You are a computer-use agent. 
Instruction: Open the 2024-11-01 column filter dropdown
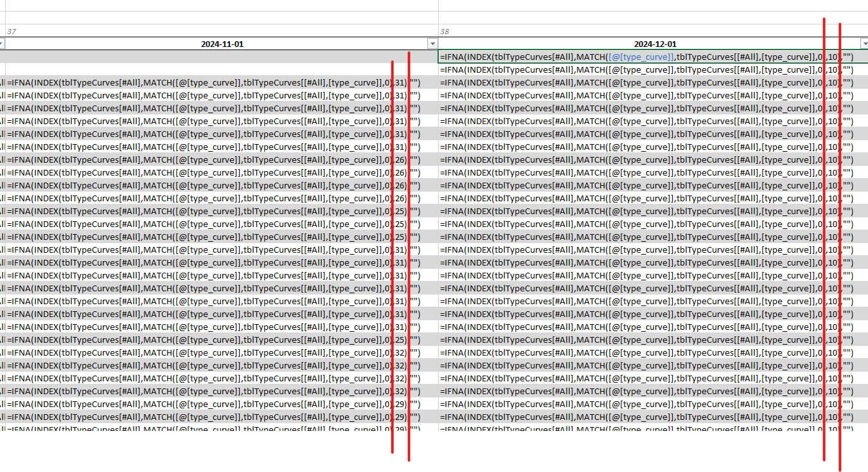click(432, 44)
